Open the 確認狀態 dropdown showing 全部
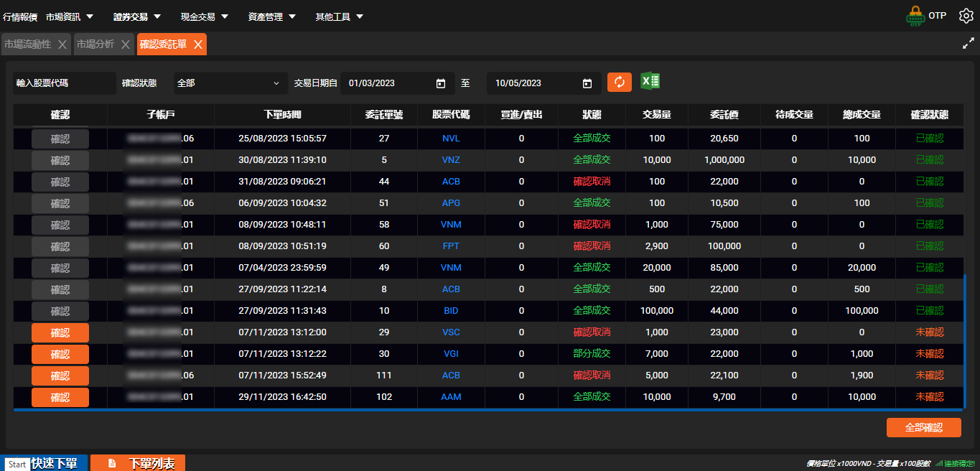 pyautogui.click(x=230, y=83)
